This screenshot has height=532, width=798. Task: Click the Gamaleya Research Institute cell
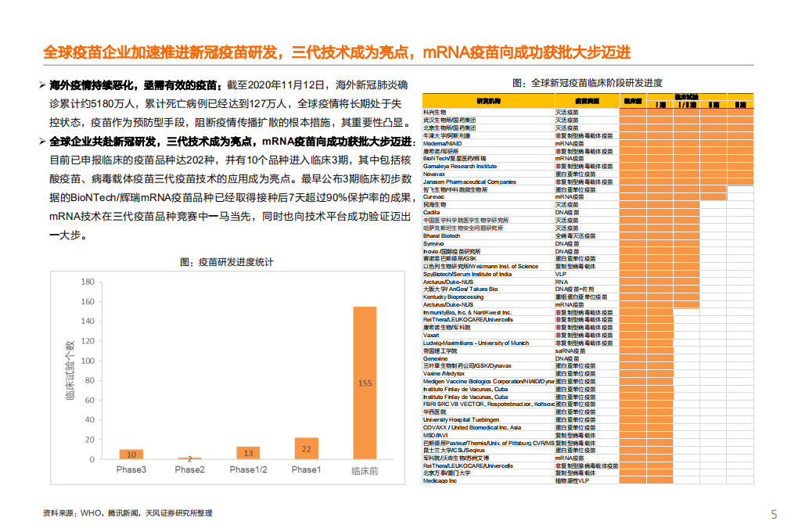point(462,166)
